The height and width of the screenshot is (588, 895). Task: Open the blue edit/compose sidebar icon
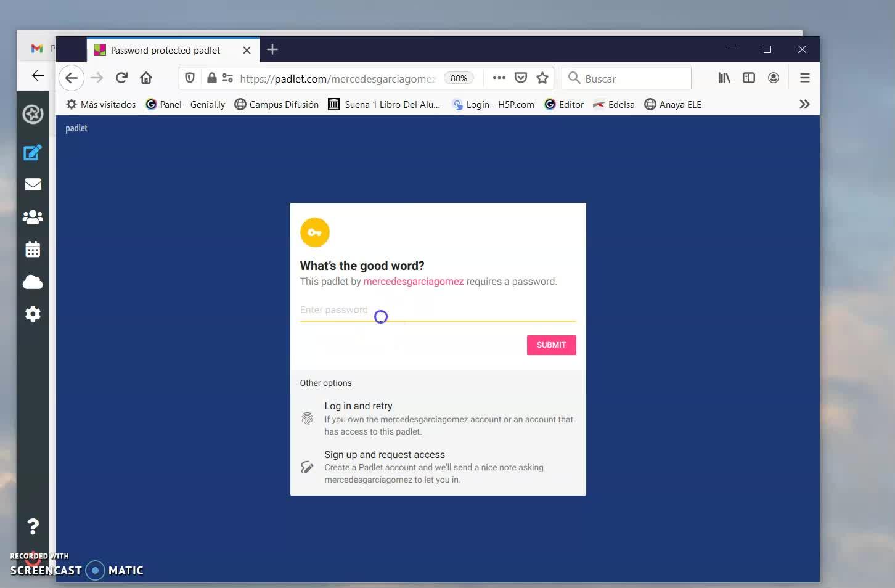33,152
